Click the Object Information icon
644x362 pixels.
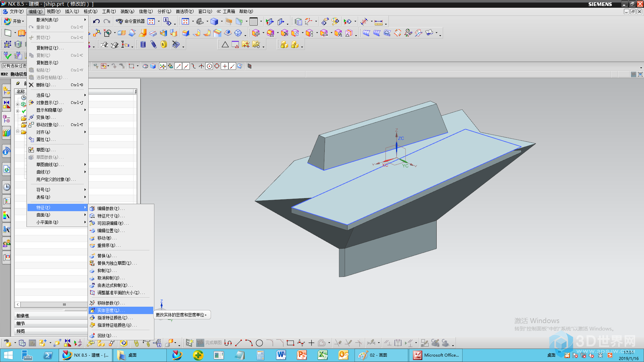click(x=167, y=21)
